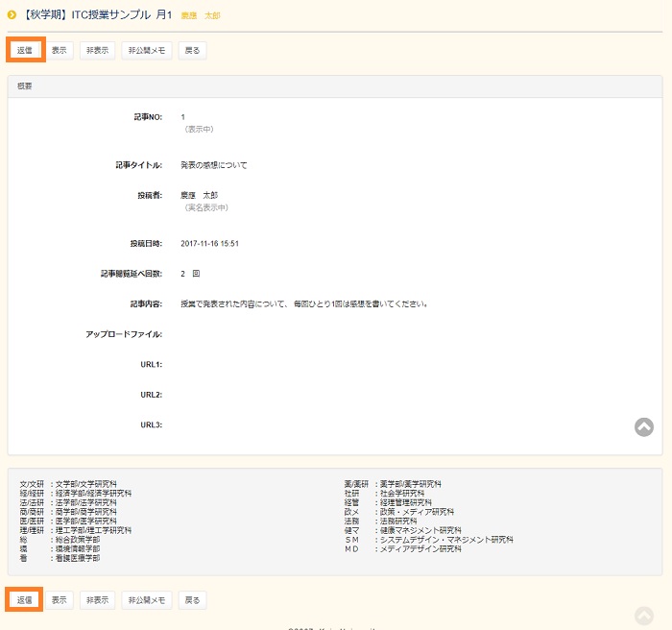Click the faded scroll-to-top icon near the page footer
Screen dimensions: 672x630
point(644,616)
